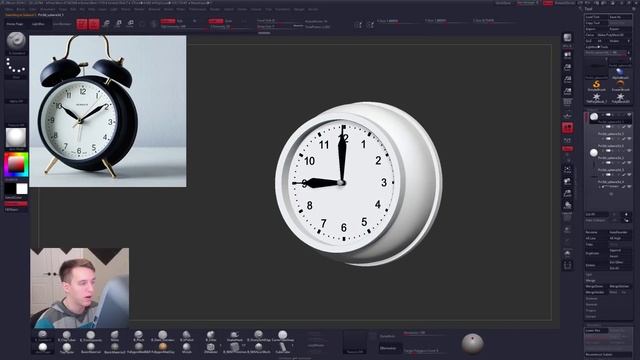Open the current material selector

tap(16, 138)
